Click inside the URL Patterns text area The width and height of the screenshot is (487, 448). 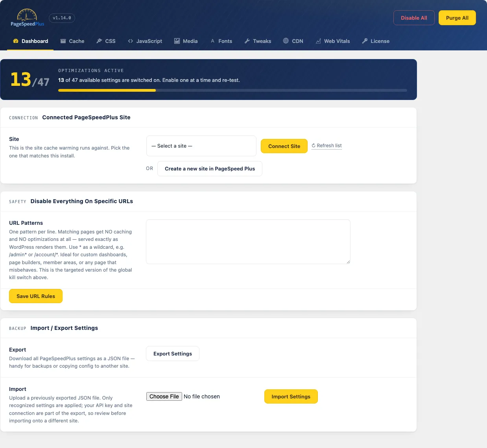[x=248, y=242]
